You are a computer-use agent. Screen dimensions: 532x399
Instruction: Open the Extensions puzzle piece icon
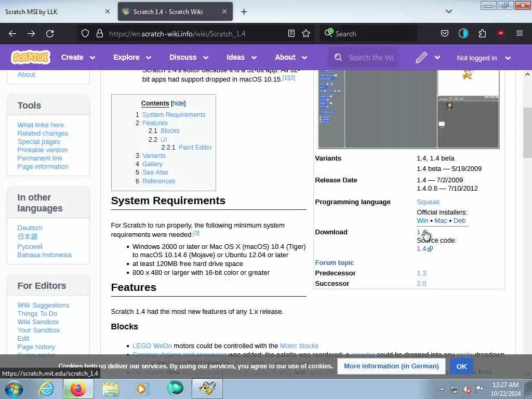(x=482, y=33)
